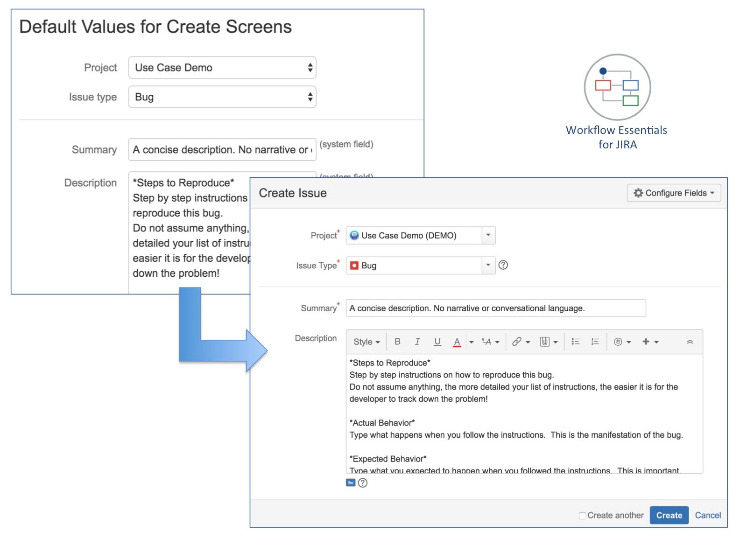This screenshot has height=560, width=747.
Task: Click the Use Case Demo project avatar icon
Action: point(354,235)
